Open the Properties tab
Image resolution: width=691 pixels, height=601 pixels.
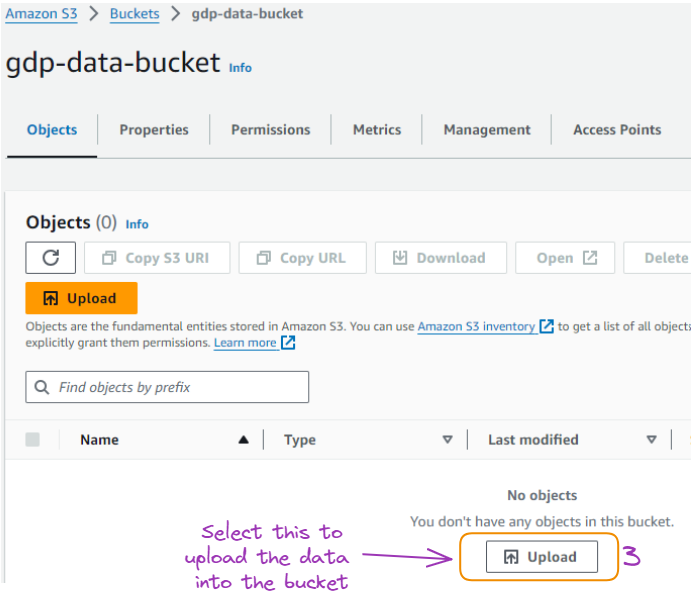click(154, 130)
